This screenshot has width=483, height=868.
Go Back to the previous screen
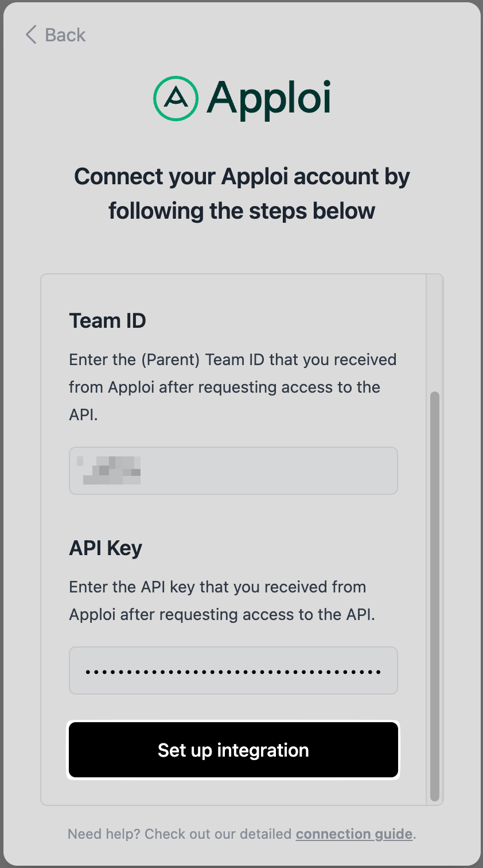(54, 35)
